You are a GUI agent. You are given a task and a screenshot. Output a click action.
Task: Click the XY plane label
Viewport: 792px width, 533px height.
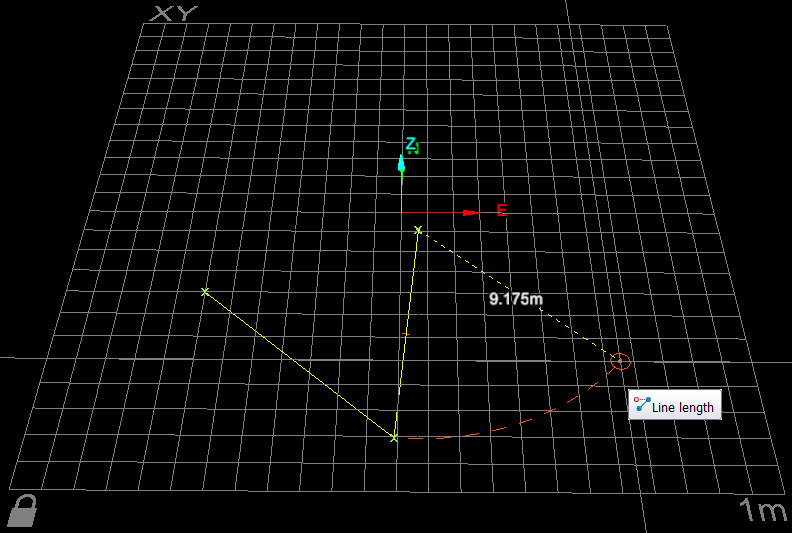(x=174, y=13)
